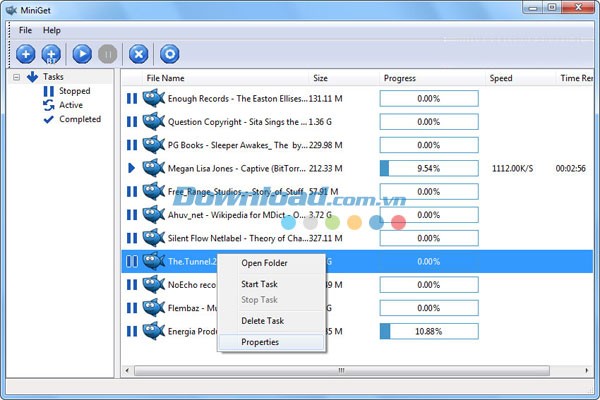This screenshot has width=600, height=400.
Task: Click the Energia progress bar at 10.88%
Action: tap(428, 331)
